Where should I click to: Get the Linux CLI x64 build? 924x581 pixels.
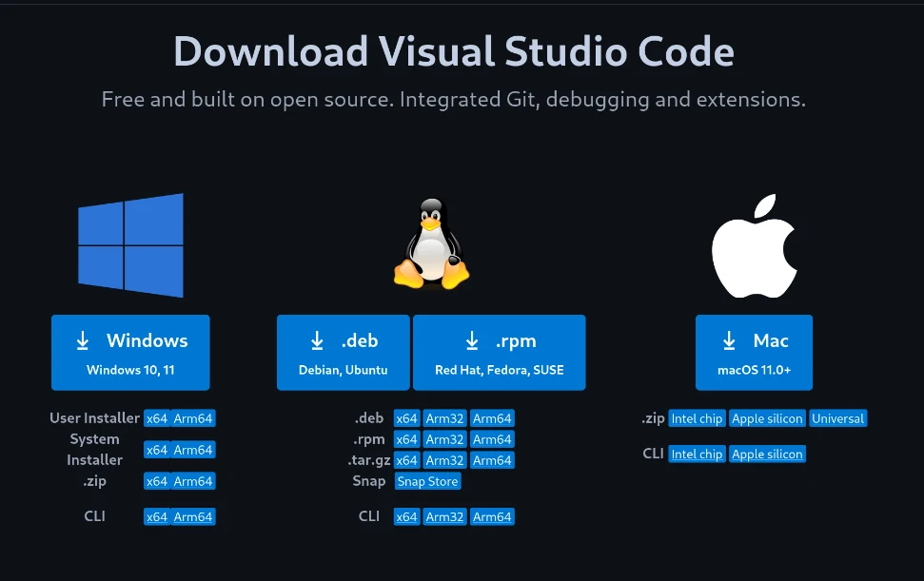(406, 517)
